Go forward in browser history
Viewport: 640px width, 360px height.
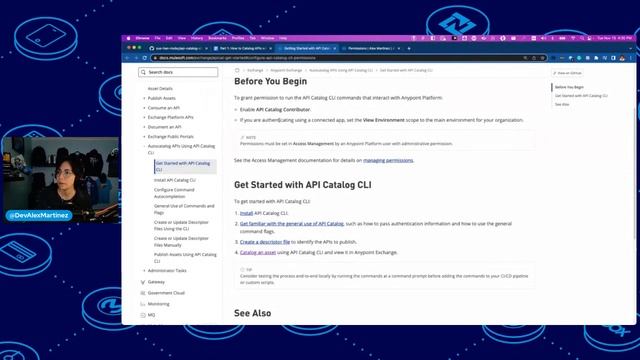click(136, 58)
